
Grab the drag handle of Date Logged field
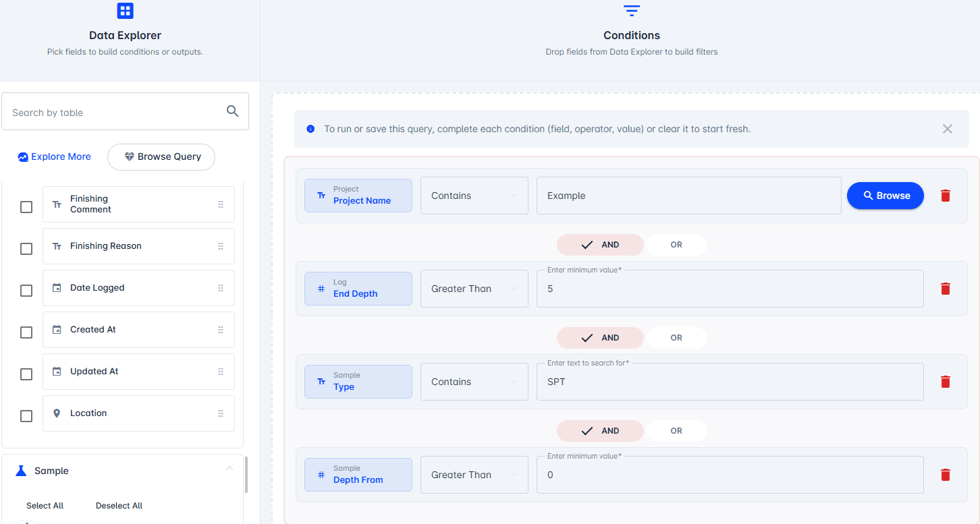[221, 288]
